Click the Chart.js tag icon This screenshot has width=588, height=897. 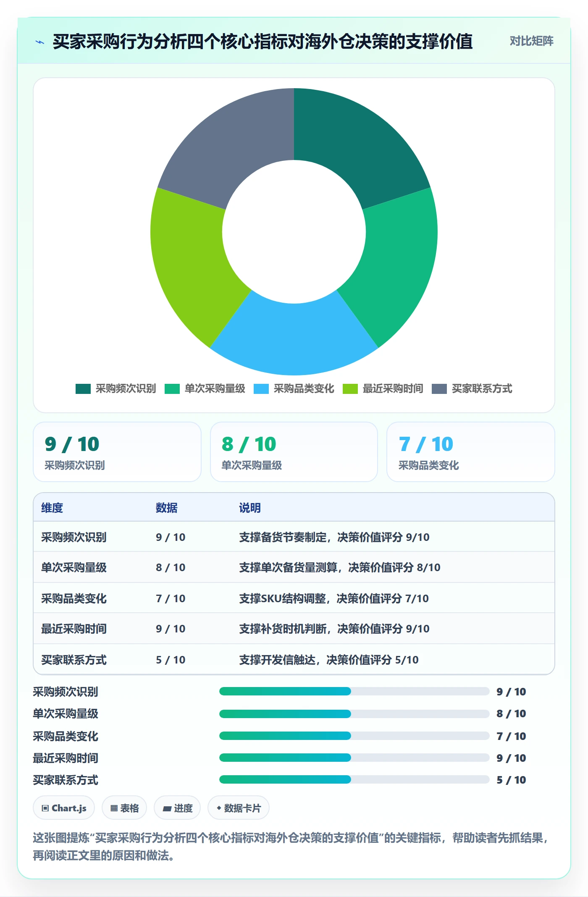click(45, 808)
